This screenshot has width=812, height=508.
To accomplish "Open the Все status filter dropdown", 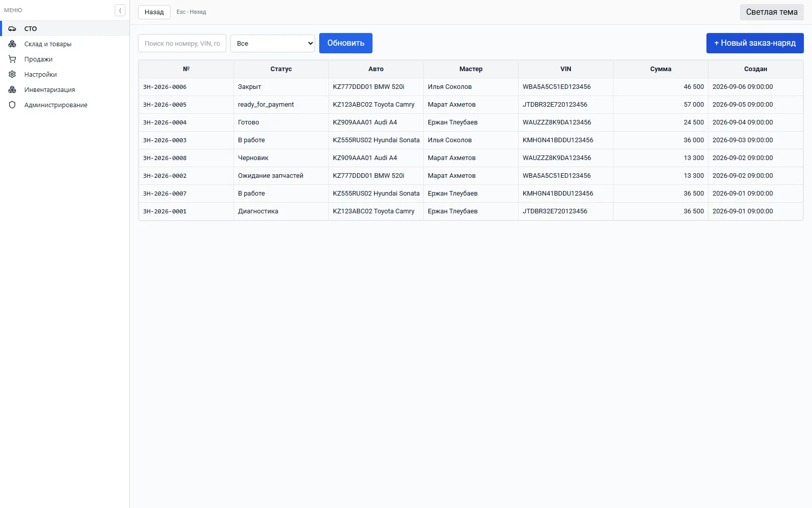I will (x=273, y=43).
